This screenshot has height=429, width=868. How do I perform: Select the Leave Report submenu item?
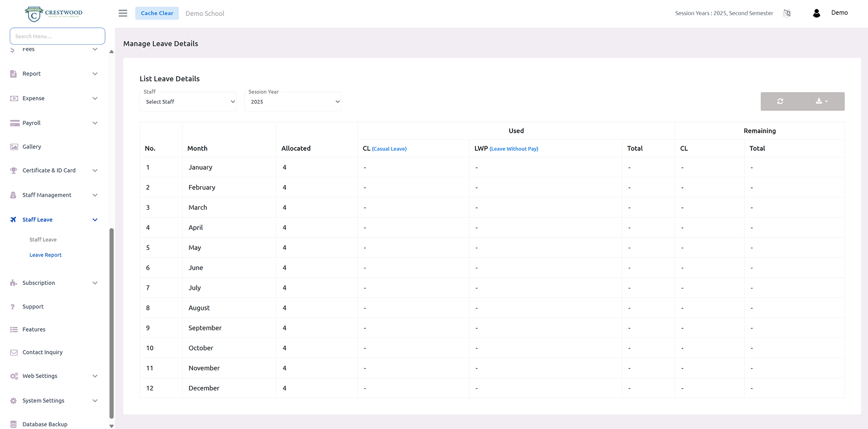(45, 255)
